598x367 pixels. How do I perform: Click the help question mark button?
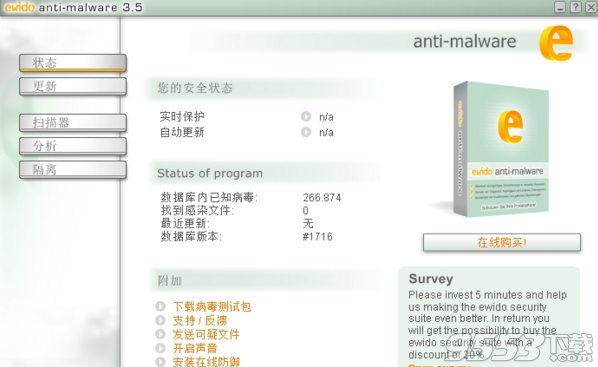(x=575, y=7)
